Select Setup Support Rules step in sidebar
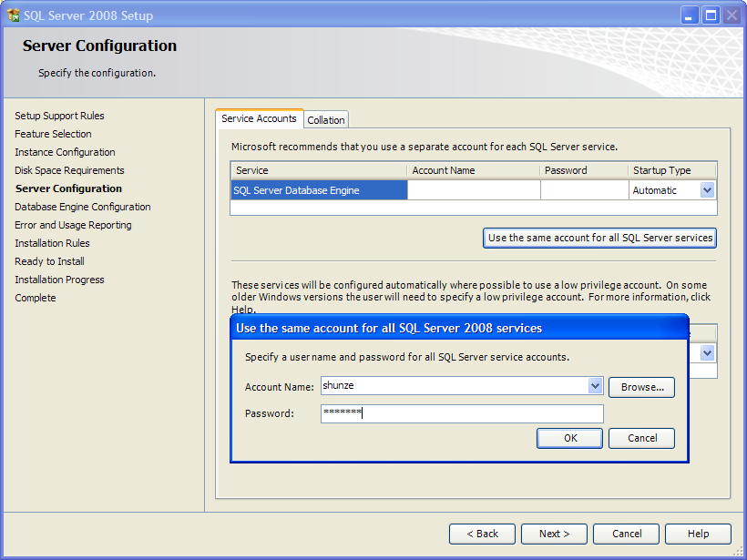Screen dimensions: 747x560 59,116
